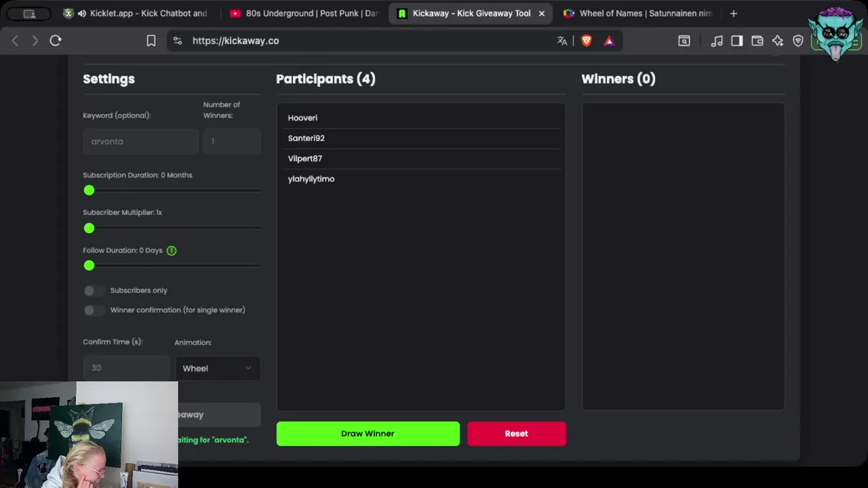
Task: Open the Brave Shields lion icon
Action: pos(587,41)
